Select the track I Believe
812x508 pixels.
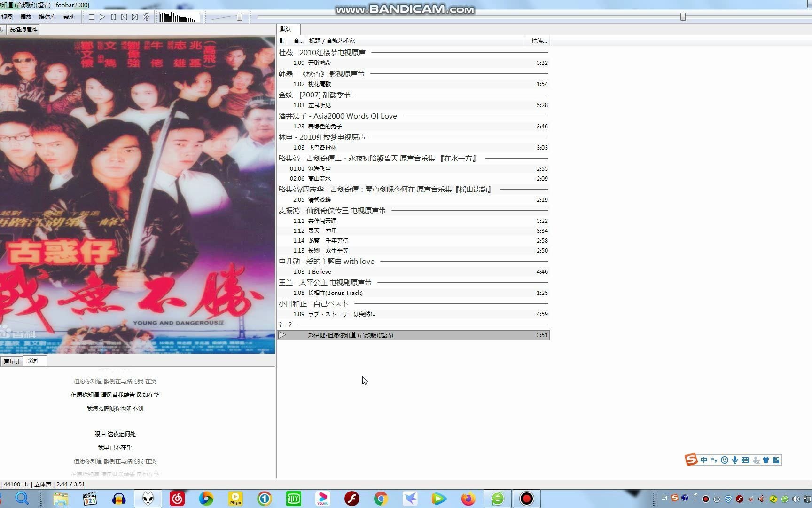[413, 271]
